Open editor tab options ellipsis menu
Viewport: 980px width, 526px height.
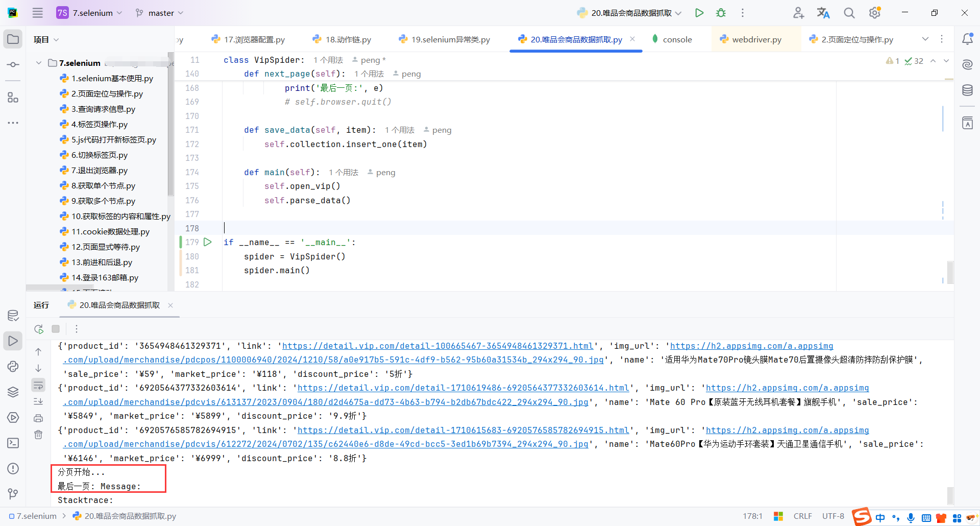(942, 39)
